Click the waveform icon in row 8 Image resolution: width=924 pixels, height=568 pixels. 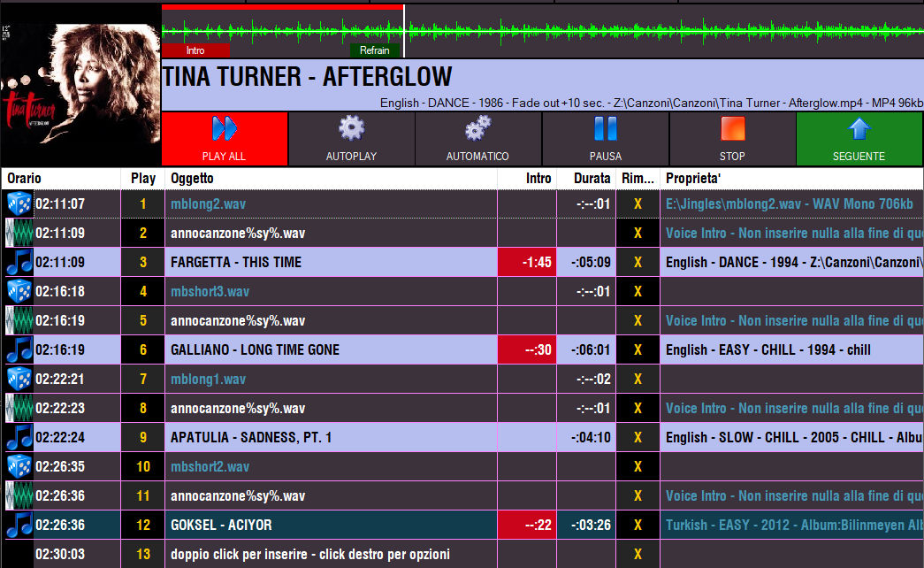point(19,408)
